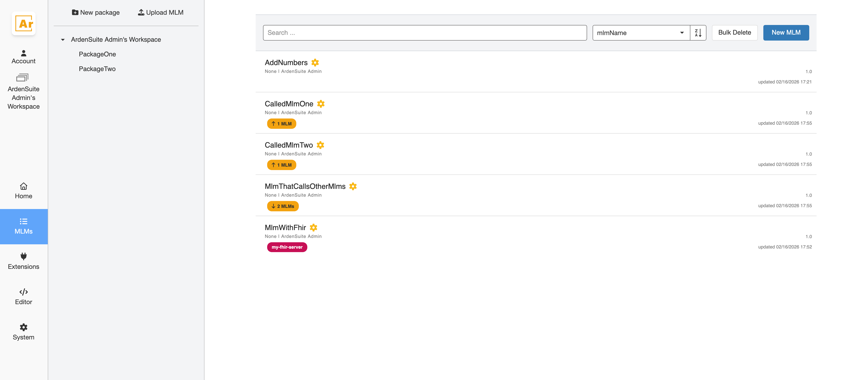The image size is (868, 380).
Task: Open ArdenSuite Admin's Workspace switcher icon
Action: click(x=22, y=78)
